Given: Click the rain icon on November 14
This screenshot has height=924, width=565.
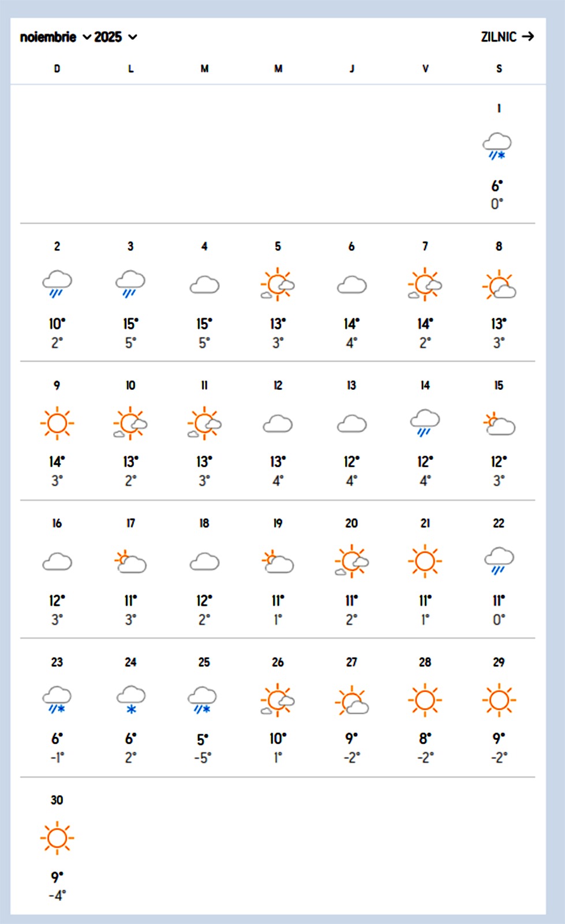Looking at the screenshot, I should click(425, 422).
